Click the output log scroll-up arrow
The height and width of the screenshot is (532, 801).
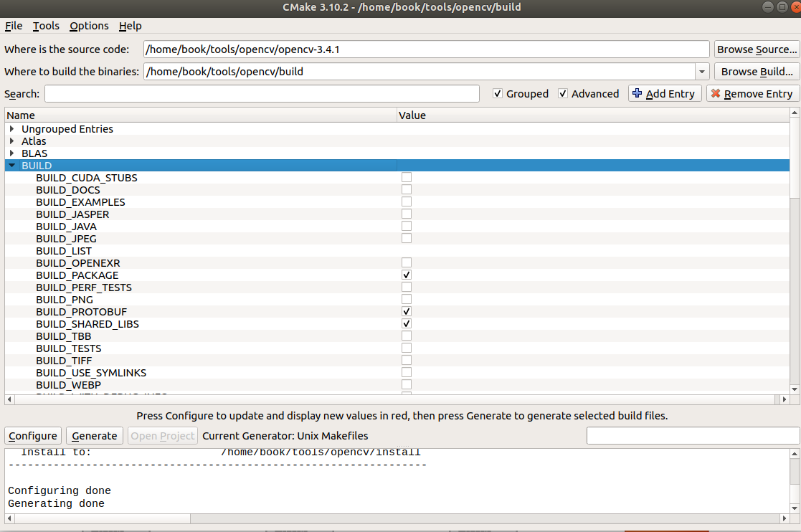click(795, 453)
